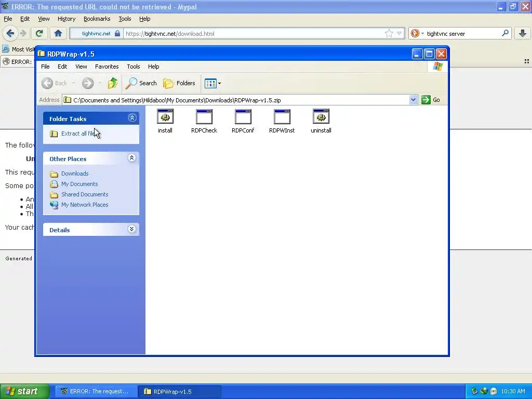The height and width of the screenshot is (399, 532).
Task: Click the green Go button
Action: [431, 100]
